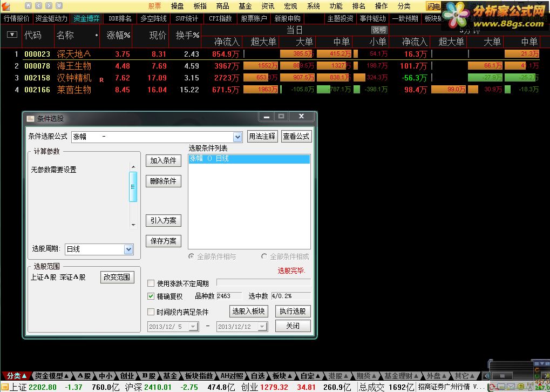Open the 股票 menu
This screenshot has height=392, width=550.
154,6
